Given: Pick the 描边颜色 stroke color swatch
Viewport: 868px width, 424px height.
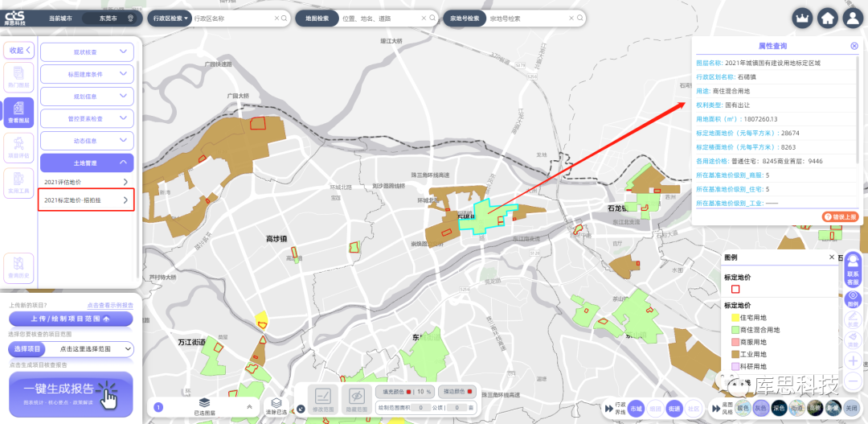Looking at the screenshot, I should click(470, 392).
